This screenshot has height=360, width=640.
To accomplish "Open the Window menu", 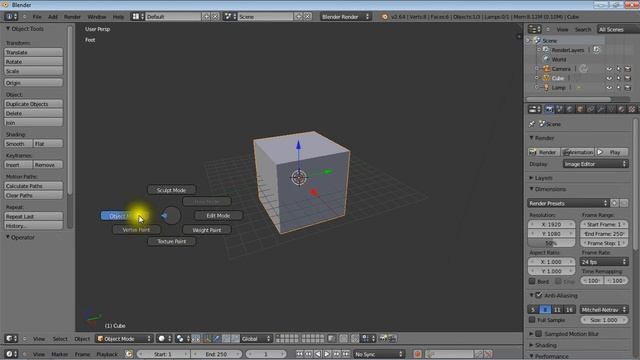I will 97,17.
